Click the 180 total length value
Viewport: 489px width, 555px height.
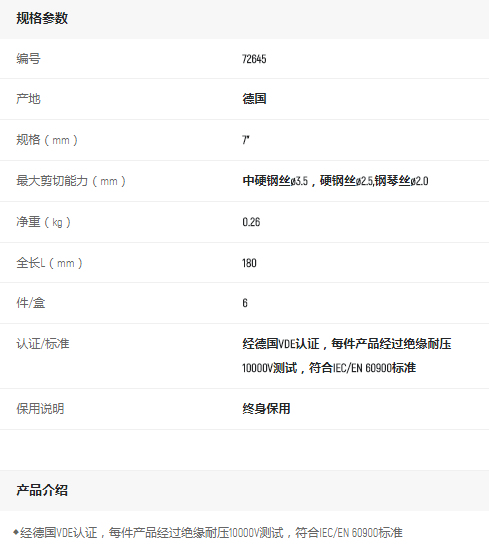[x=249, y=263]
